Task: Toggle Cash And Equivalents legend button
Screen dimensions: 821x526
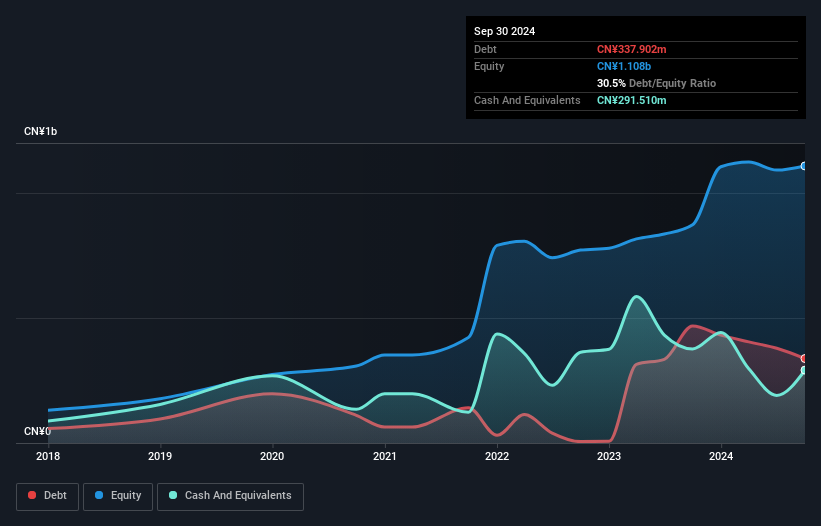Action: tap(230, 496)
